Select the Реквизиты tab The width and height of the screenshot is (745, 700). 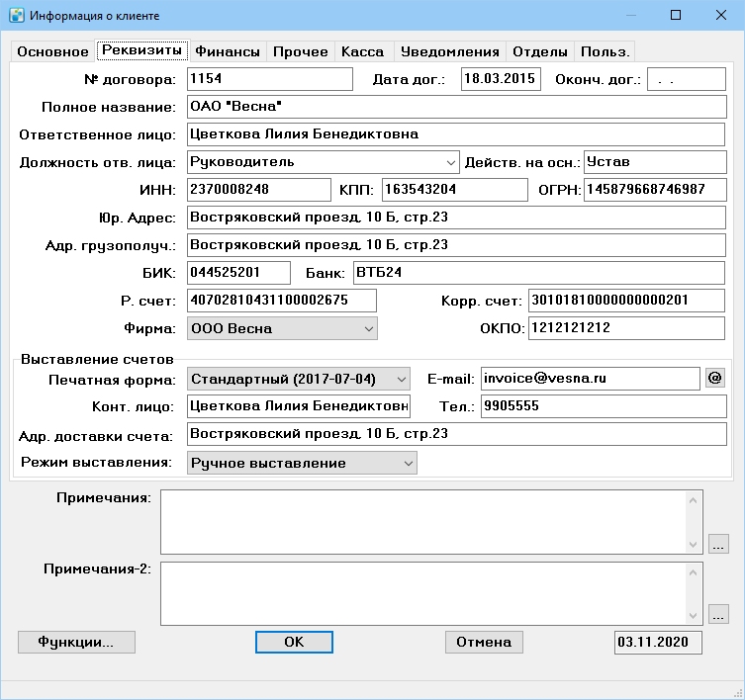click(142, 50)
